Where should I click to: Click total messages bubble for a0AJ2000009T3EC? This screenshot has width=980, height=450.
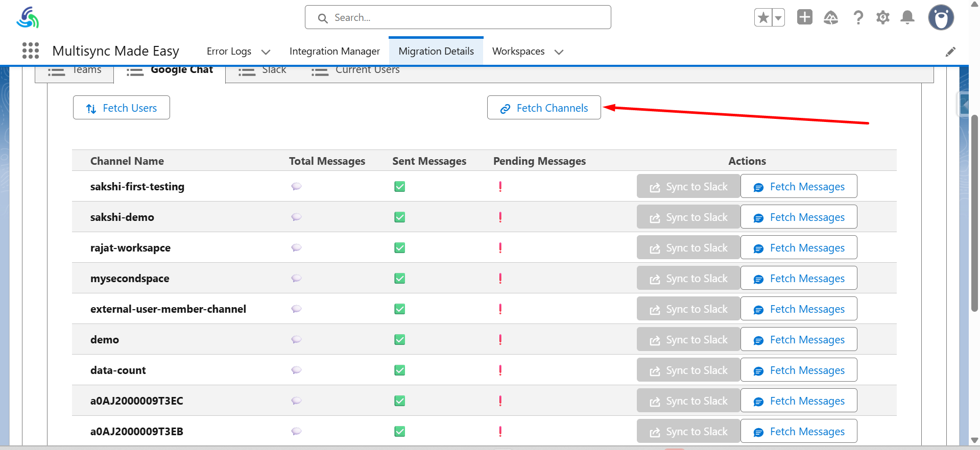pos(296,401)
